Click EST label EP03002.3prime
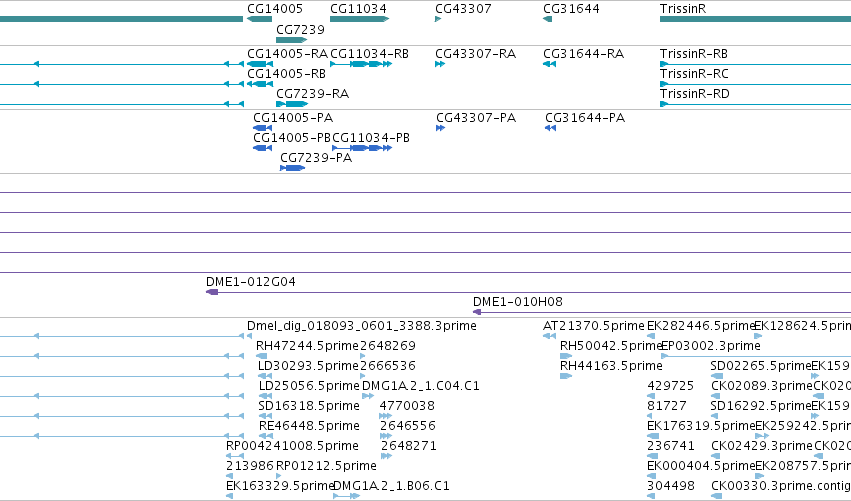Viewport: 851px width, 501px height. [711, 346]
